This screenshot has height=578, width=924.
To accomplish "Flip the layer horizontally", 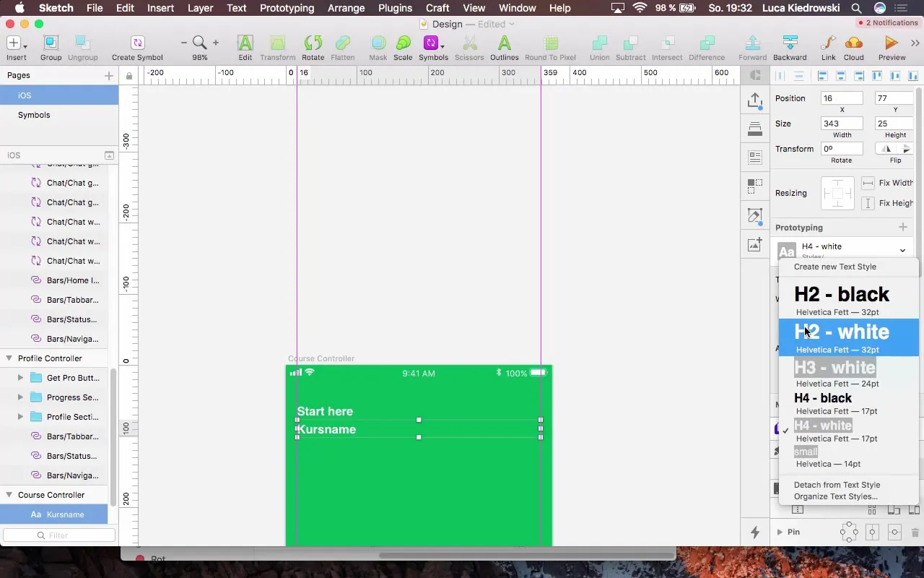I will click(886, 148).
